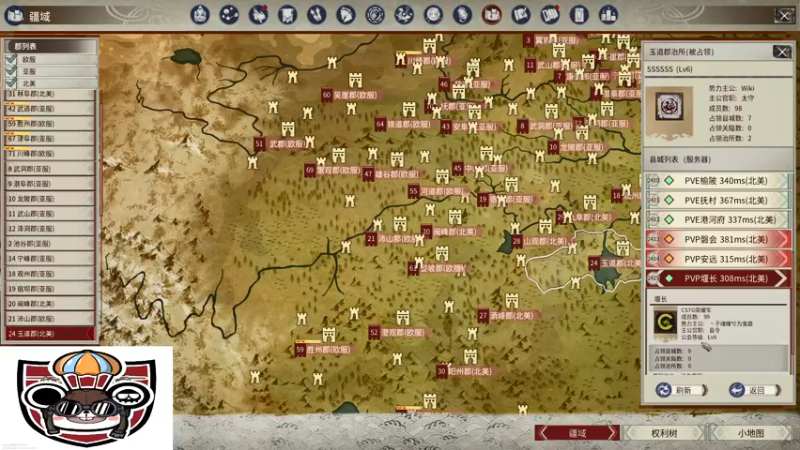Open the highlighted territory map icon
Screen dimensions: 800x450
[x=491, y=15]
